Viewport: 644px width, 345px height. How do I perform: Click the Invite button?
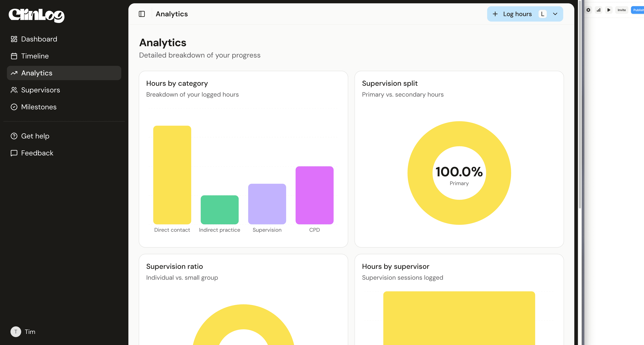[622, 10]
